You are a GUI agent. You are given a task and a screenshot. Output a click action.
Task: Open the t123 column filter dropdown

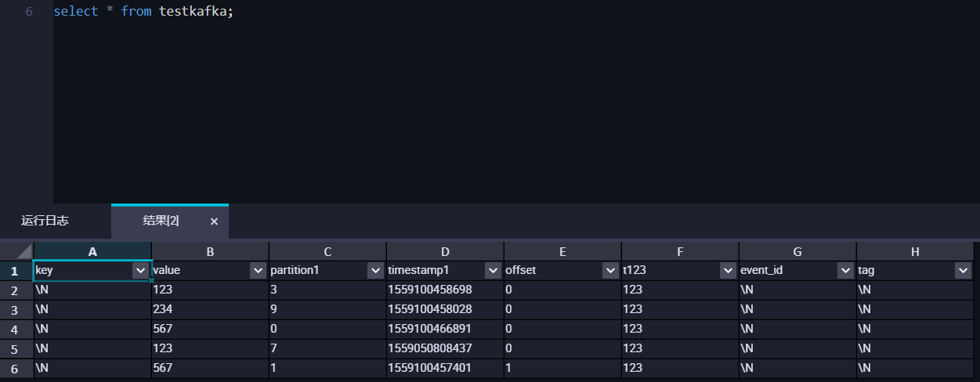point(729,270)
